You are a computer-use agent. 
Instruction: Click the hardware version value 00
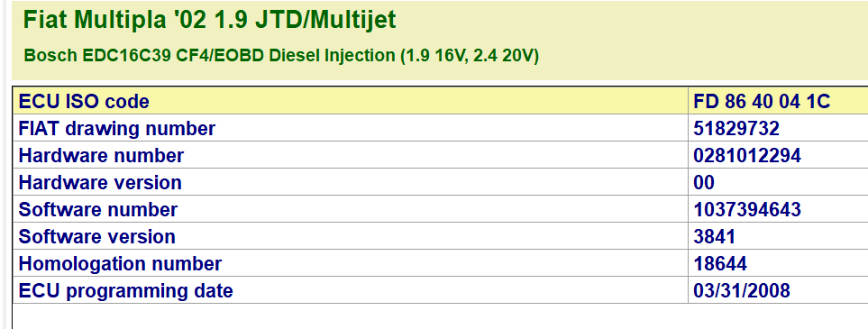704,183
